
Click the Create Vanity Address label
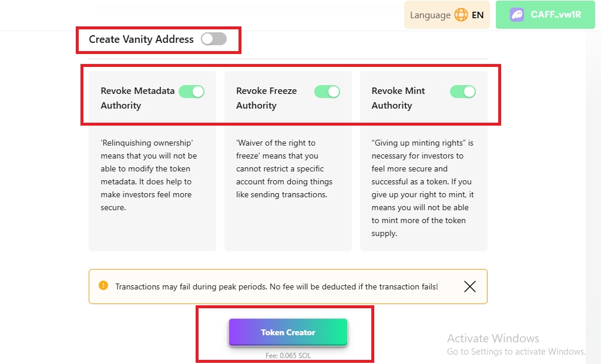pyautogui.click(x=141, y=39)
